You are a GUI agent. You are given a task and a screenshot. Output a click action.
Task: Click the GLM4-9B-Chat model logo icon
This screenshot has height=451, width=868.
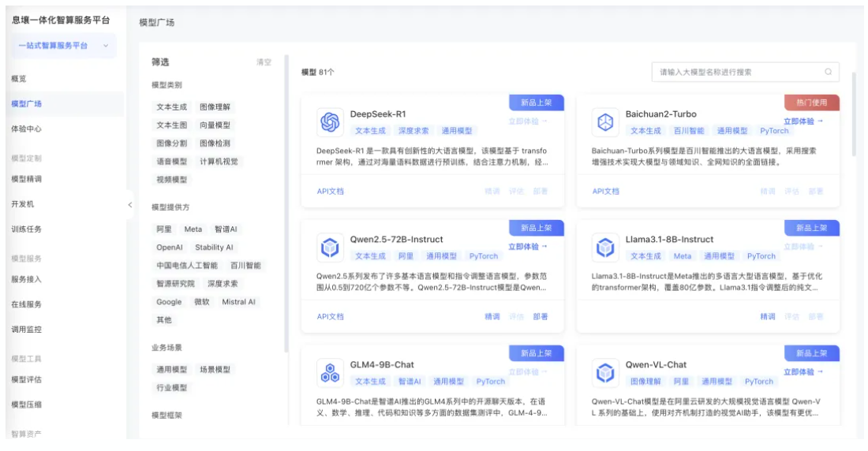coord(330,372)
